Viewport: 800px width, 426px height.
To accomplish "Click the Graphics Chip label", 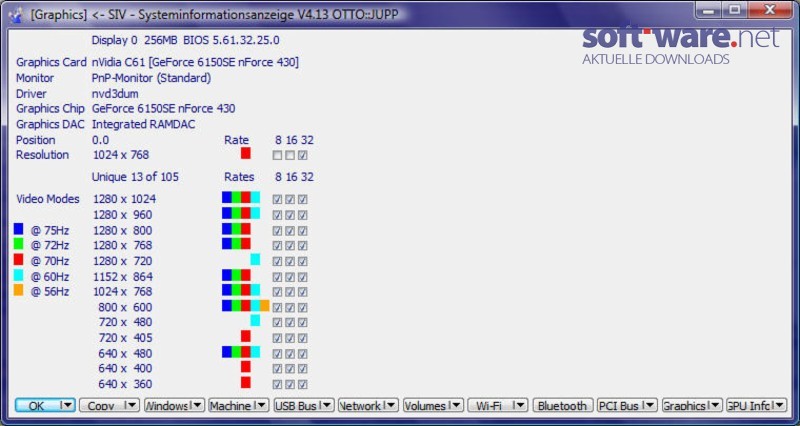I will coord(50,109).
